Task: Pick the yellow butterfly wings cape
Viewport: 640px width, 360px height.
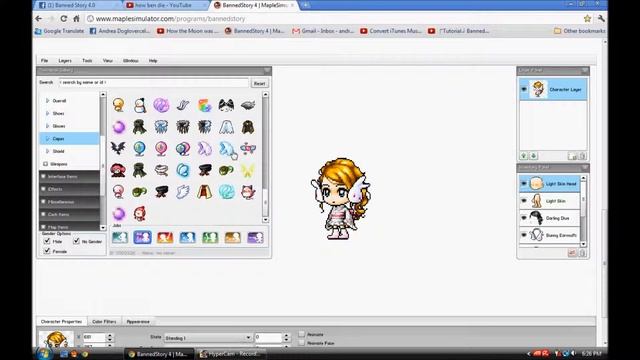Action: [x=248, y=170]
